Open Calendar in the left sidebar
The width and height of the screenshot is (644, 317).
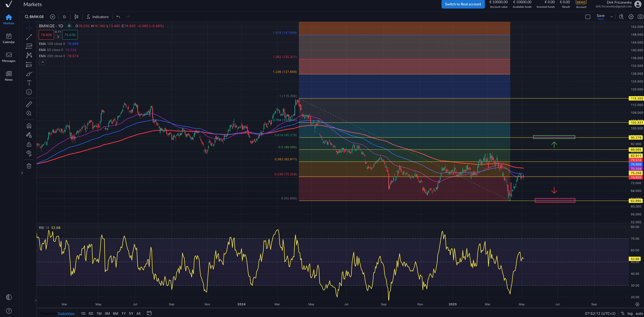pyautogui.click(x=9, y=38)
